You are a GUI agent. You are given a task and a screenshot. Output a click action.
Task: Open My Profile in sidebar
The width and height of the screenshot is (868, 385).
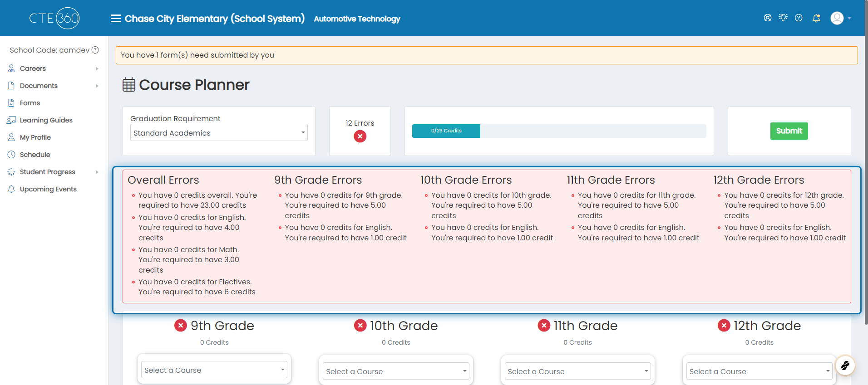tap(35, 137)
